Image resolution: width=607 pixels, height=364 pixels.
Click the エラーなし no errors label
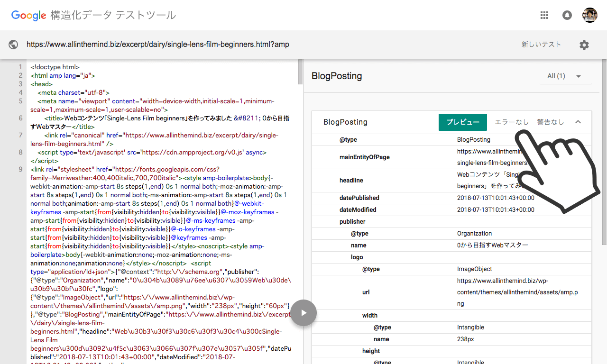(511, 122)
